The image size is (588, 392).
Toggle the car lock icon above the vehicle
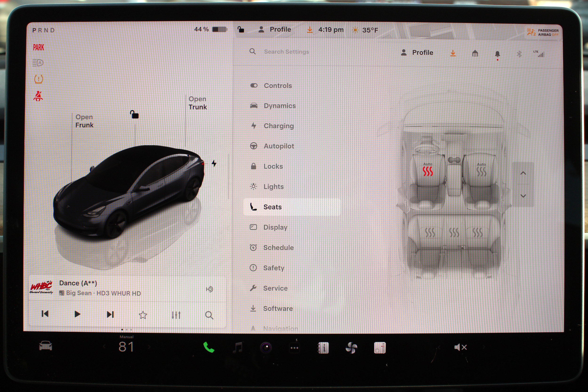pos(134,115)
